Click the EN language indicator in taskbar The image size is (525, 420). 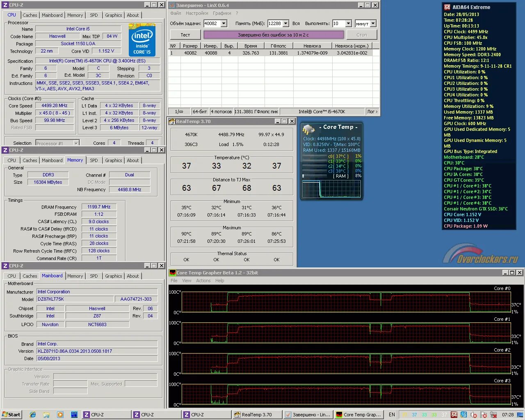coord(392,415)
